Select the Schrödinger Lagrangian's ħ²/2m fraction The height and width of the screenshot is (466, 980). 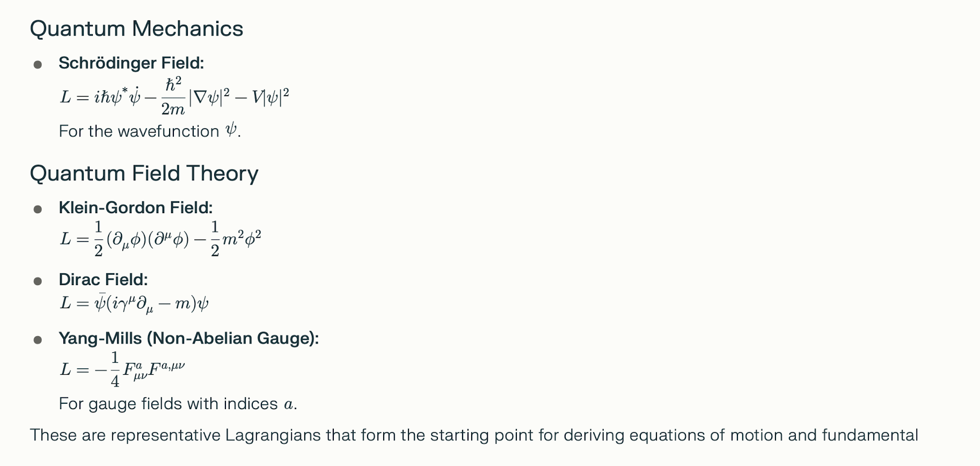click(173, 97)
